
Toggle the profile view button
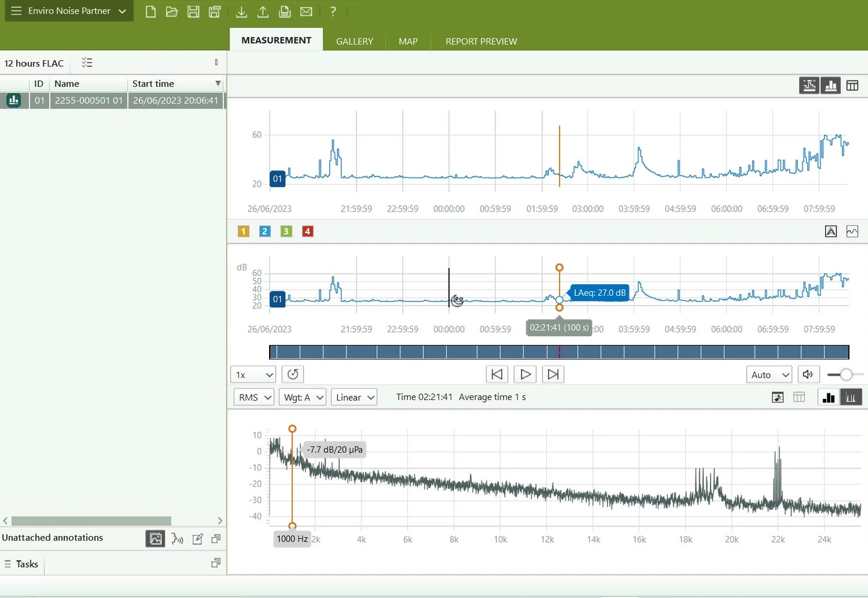pyautogui.click(x=809, y=86)
